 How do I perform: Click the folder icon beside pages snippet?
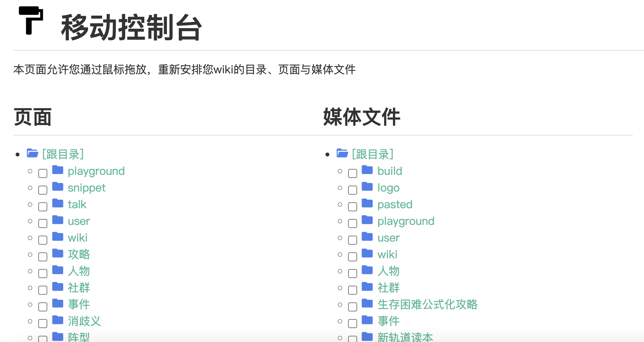click(x=58, y=187)
